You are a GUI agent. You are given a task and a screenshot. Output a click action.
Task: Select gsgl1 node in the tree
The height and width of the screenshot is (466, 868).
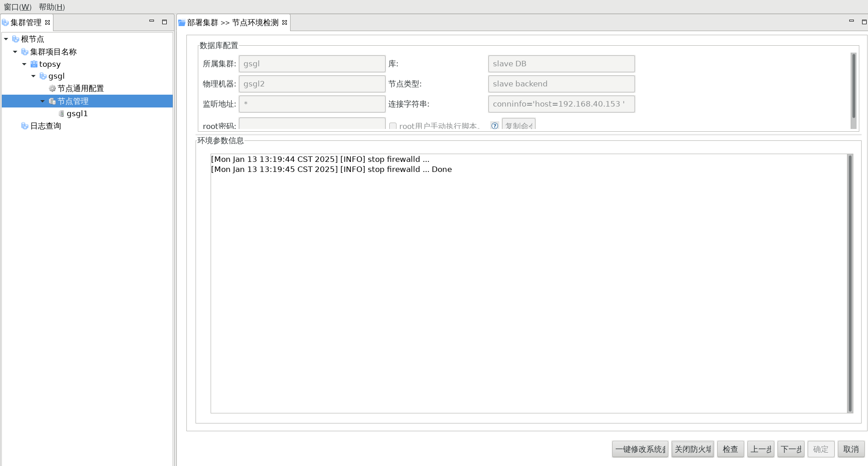click(x=77, y=113)
